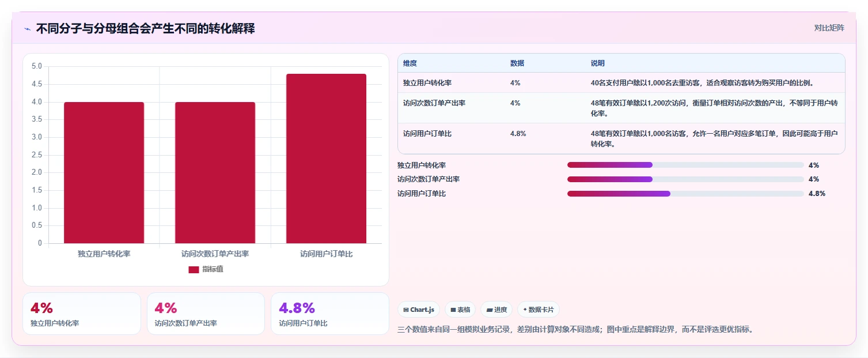868x358 pixels.
Task: Click the footer note starting 三个数值来自同一组
Action: pos(575,330)
